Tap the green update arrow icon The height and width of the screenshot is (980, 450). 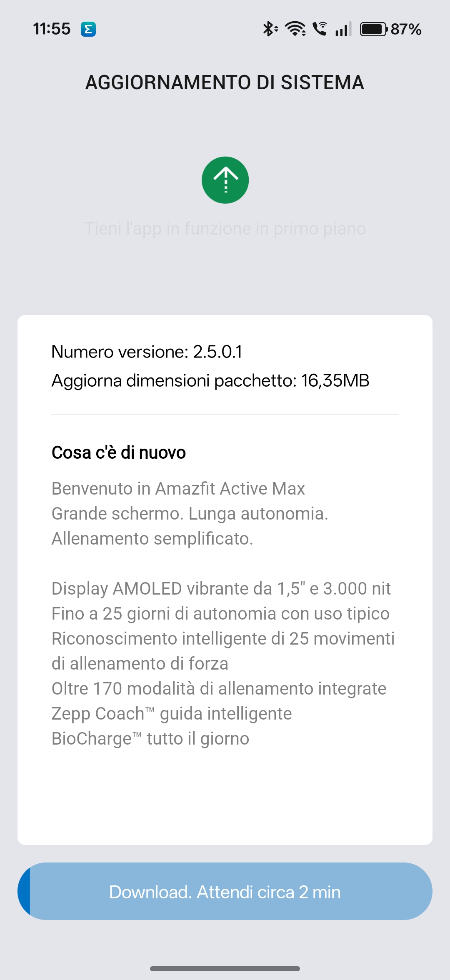(x=225, y=180)
